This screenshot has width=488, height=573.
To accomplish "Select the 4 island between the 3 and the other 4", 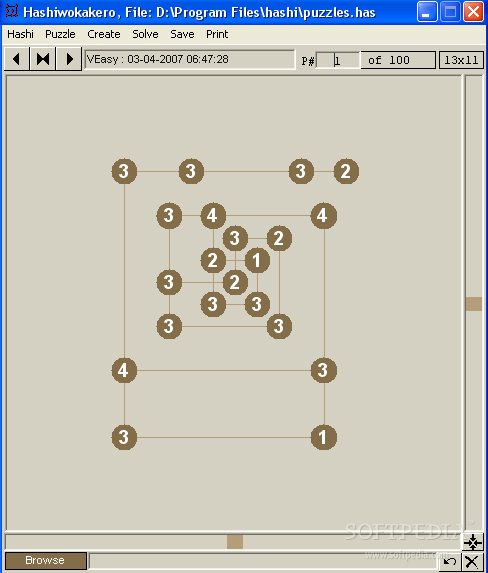I will coord(213,216).
